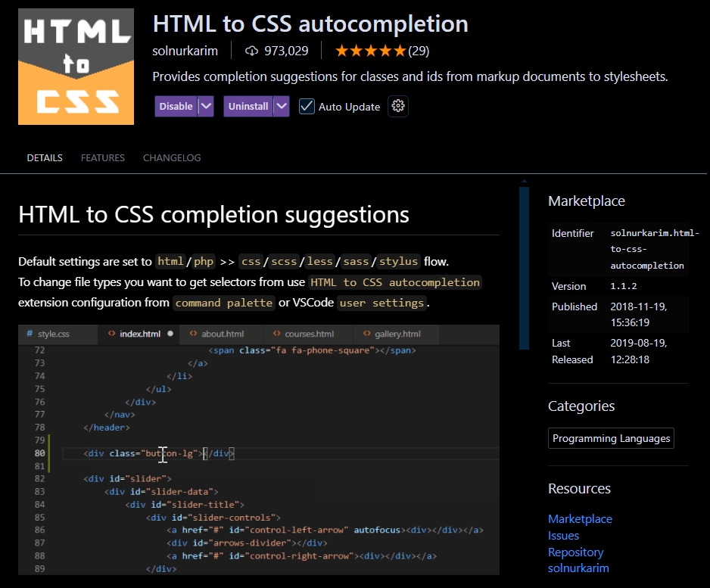Click the (29) ratings count
This screenshot has width=710, height=588.
tap(419, 51)
